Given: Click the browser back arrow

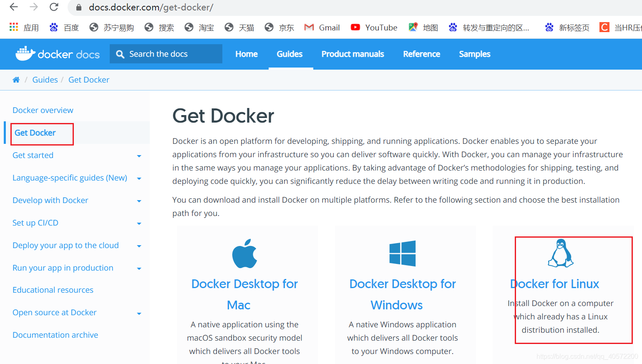Looking at the screenshot, I should tap(14, 7).
